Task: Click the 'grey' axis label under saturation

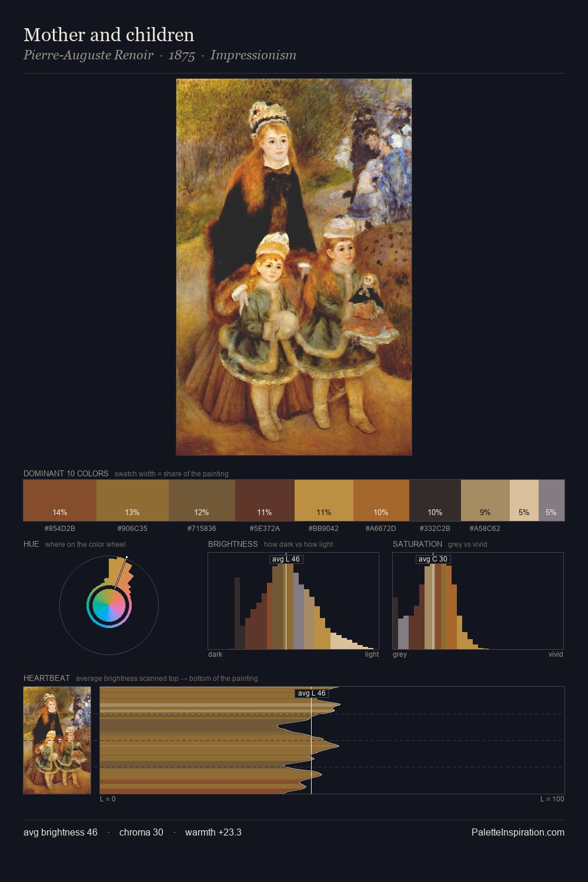Action: 400,654
